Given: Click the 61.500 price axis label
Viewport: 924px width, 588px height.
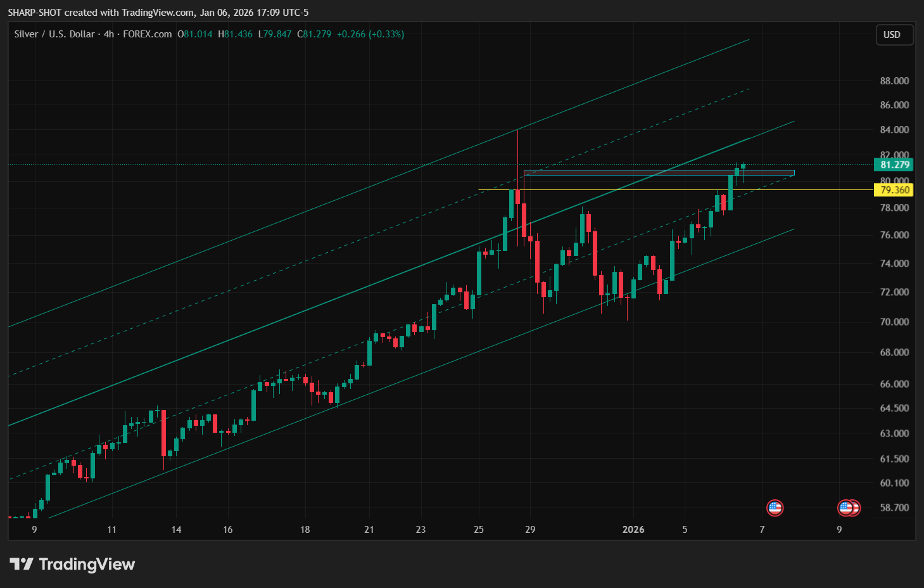Looking at the screenshot, I should coord(894,459).
